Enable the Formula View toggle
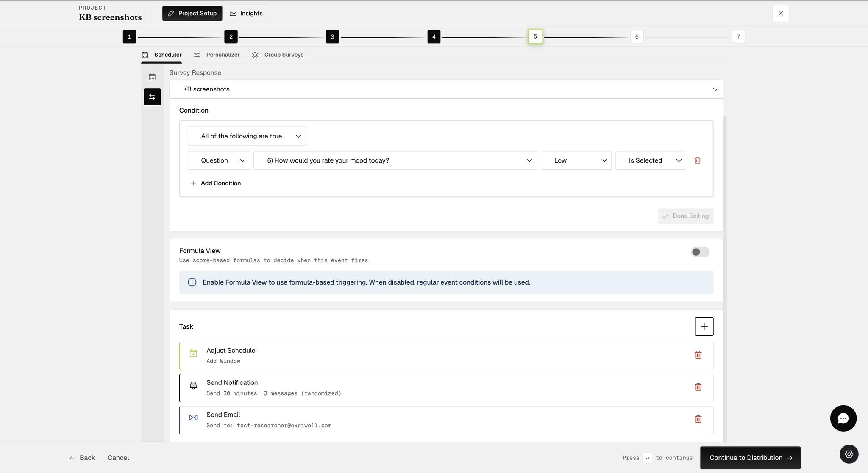Image resolution: width=868 pixels, height=473 pixels. [700, 252]
